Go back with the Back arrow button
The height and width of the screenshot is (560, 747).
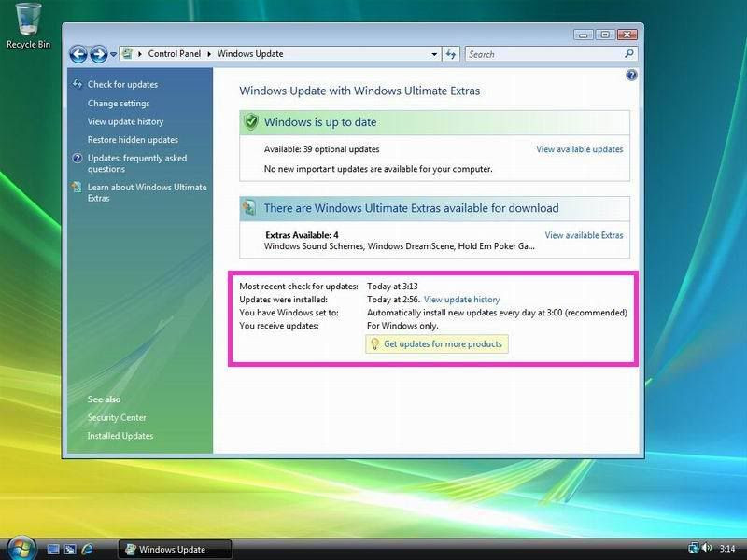click(78, 54)
